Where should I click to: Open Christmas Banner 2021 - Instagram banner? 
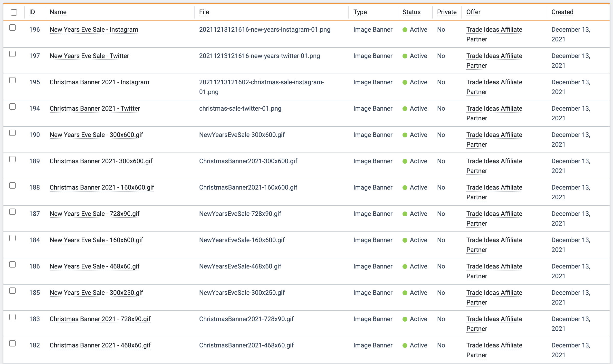[x=99, y=82]
